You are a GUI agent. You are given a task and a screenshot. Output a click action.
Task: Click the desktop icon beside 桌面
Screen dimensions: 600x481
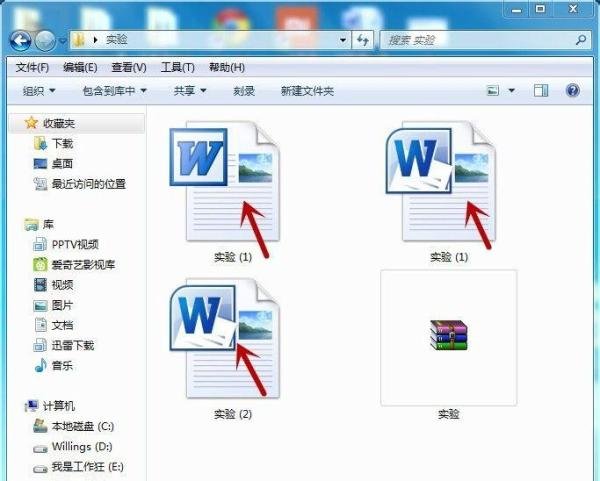(40, 164)
